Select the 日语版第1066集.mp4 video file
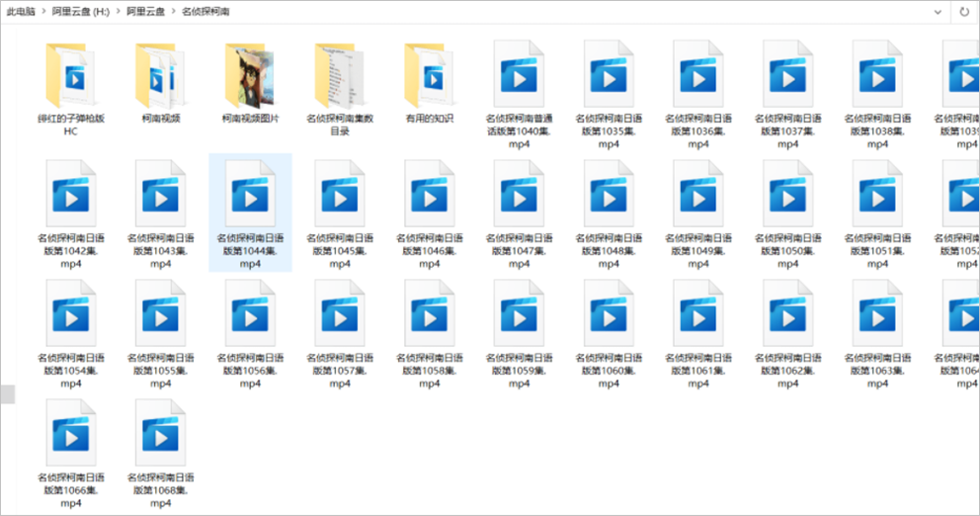Viewport: 980px width, 516px height. coord(70,454)
